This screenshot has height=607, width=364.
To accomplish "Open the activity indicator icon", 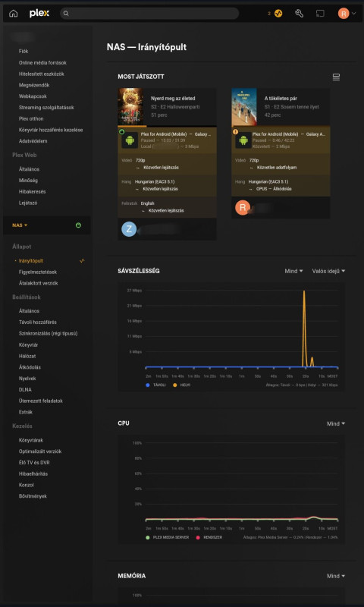I will [278, 14].
